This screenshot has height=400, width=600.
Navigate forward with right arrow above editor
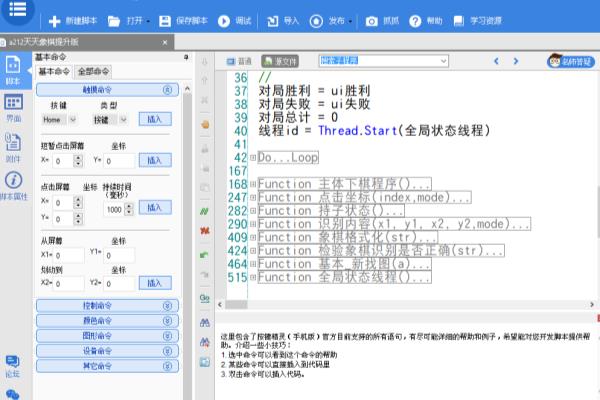coord(515,61)
